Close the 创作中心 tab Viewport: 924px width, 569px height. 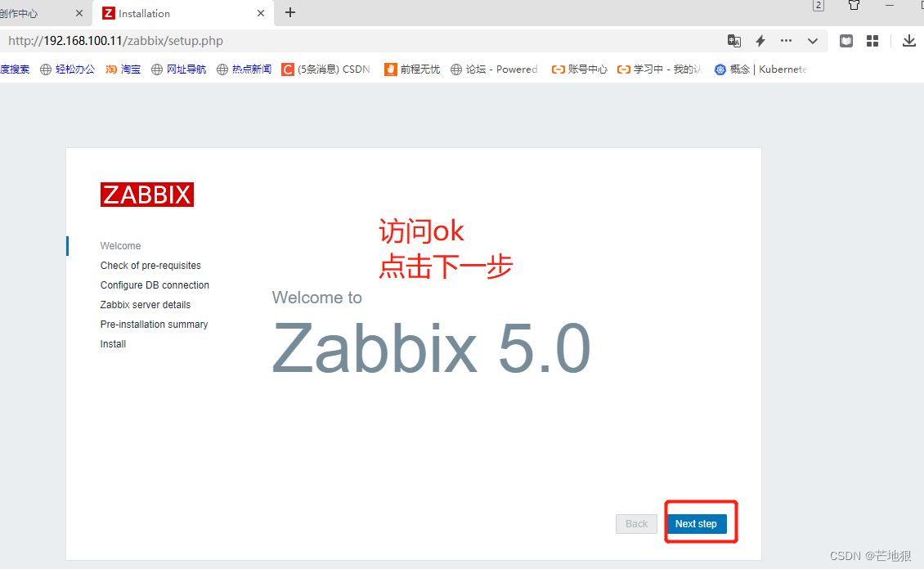79,13
